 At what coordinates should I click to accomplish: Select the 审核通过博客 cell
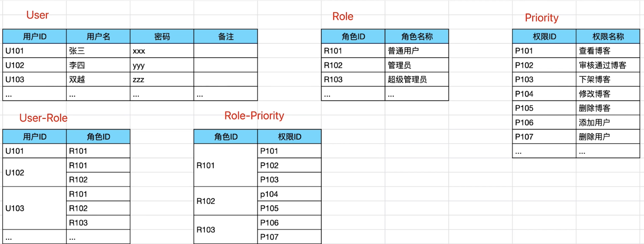point(608,65)
